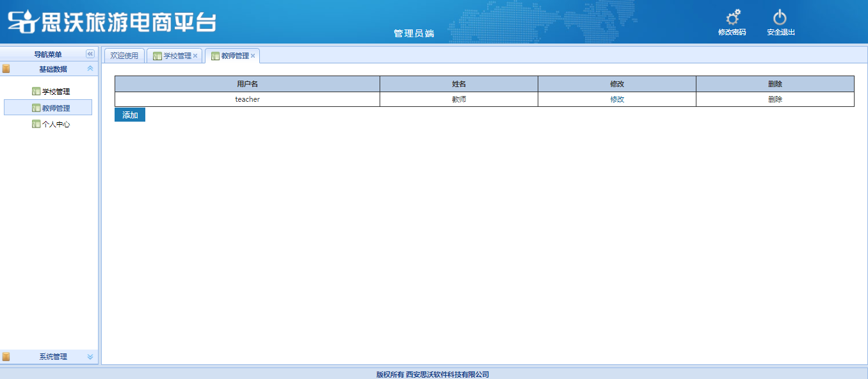Collapse navigation menu with double-arrow icon
The width and height of the screenshot is (868, 379).
[x=90, y=54]
